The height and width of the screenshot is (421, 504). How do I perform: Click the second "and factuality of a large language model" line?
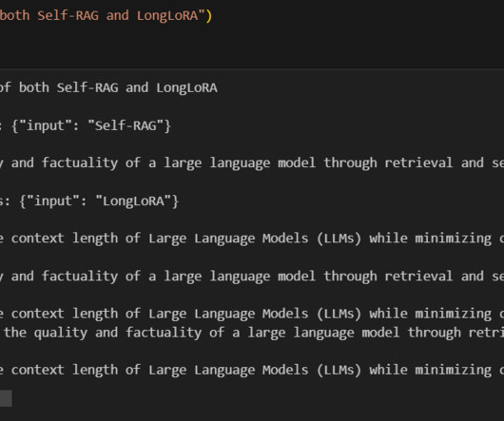pos(252,277)
